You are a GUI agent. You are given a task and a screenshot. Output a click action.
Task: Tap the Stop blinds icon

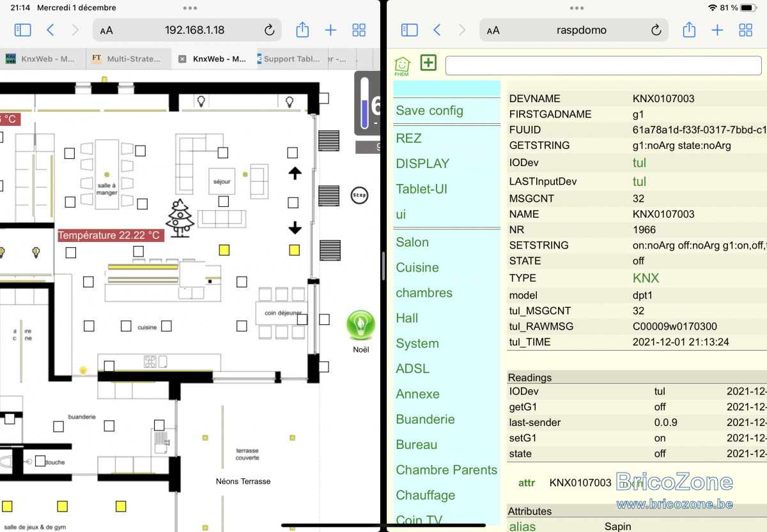[x=359, y=195]
